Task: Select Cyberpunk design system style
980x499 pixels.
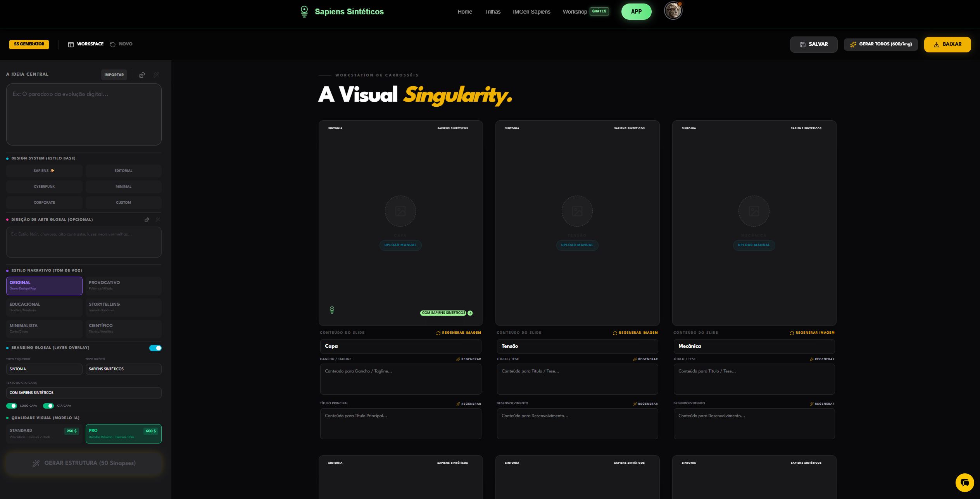Action: pyautogui.click(x=44, y=187)
